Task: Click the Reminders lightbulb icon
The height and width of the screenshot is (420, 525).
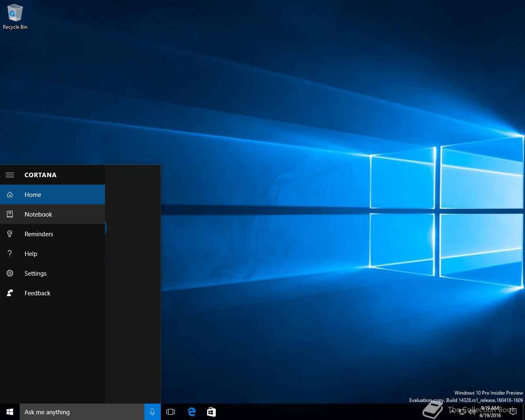Action: point(10,234)
